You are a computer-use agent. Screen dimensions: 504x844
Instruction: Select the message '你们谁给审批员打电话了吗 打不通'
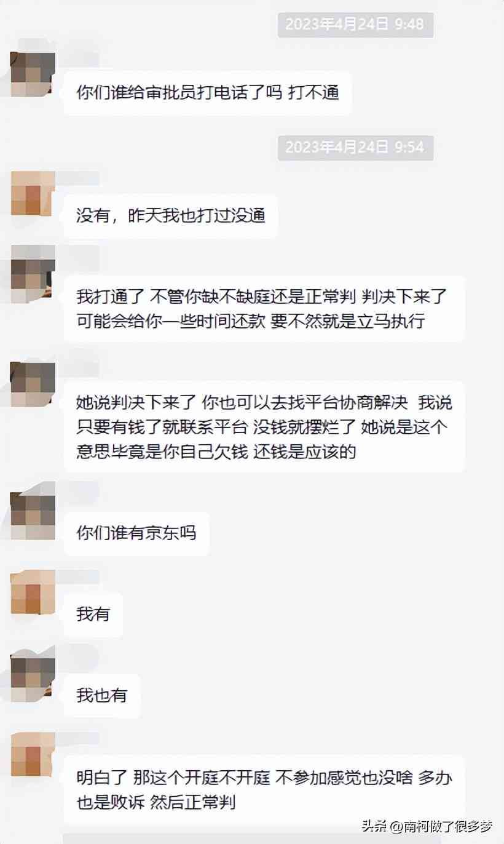coord(208,93)
